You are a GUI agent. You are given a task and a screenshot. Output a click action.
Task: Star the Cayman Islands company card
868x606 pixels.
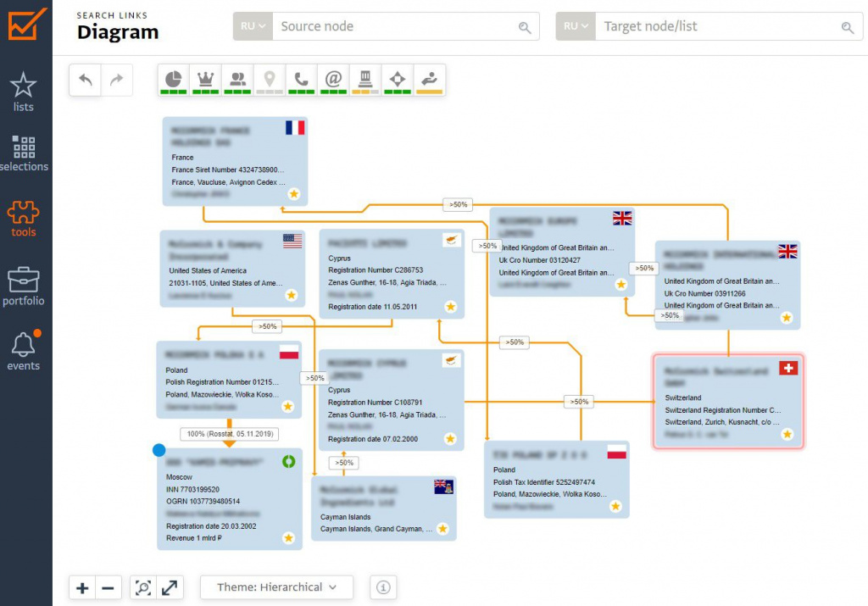pos(442,529)
